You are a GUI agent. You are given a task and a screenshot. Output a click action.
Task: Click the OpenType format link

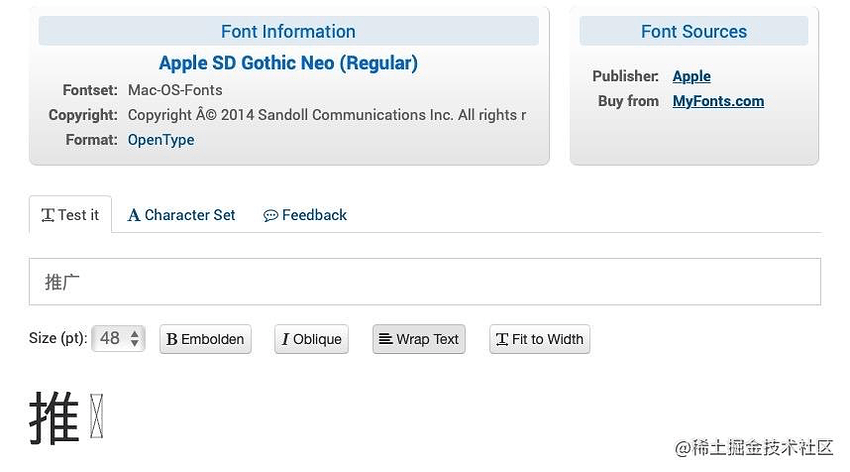(161, 140)
